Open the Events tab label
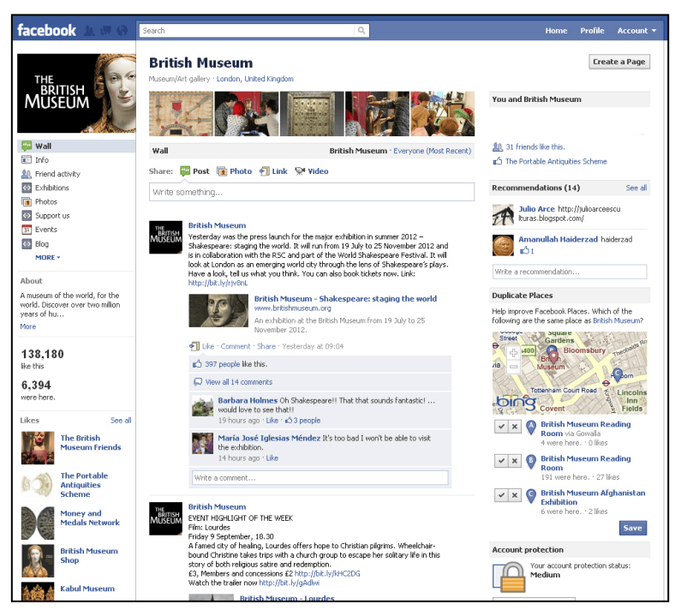This screenshot has height=616, width=687. [46, 230]
